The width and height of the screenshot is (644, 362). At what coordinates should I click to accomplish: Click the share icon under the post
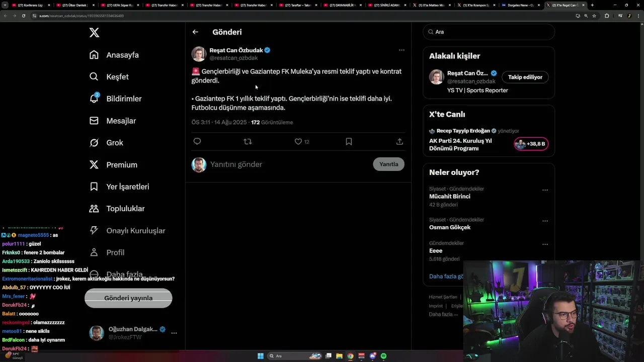pos(399,142)
